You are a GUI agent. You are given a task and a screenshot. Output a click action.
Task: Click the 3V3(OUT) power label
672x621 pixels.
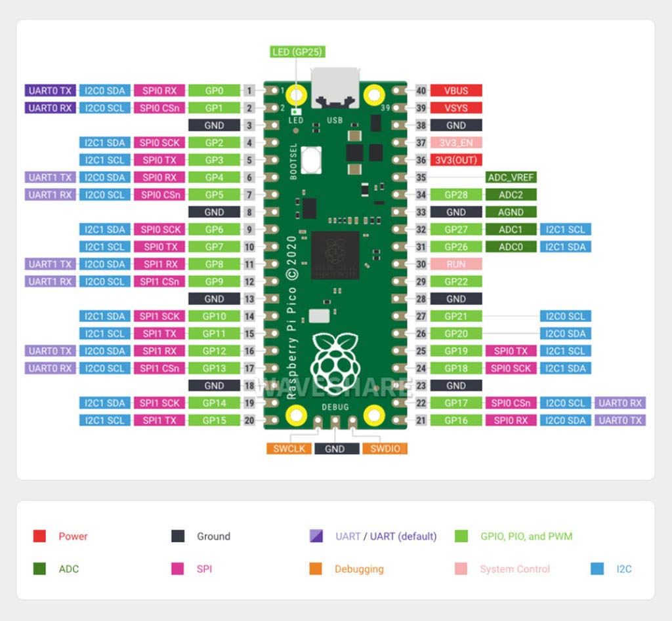(x=456, y=160)
